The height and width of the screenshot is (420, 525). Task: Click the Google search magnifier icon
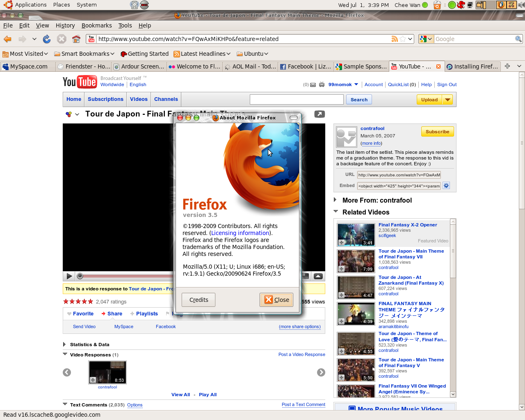point(518,39)
